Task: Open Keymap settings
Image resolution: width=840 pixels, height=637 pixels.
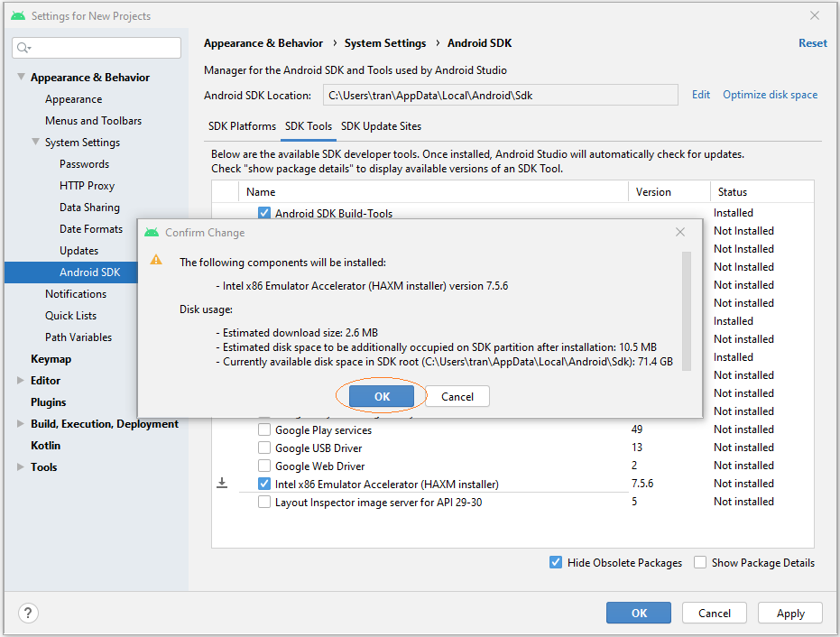Action: (x=51, y=359)
